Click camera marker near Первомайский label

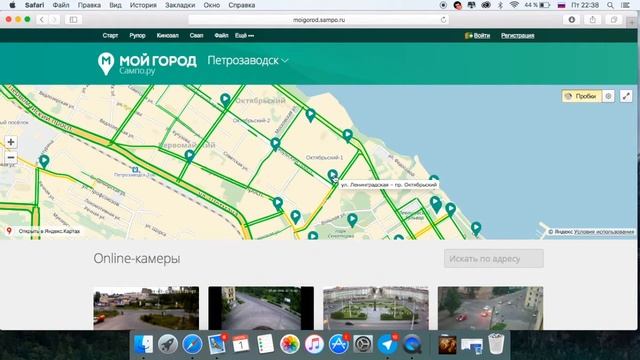(x=189, y=156)
